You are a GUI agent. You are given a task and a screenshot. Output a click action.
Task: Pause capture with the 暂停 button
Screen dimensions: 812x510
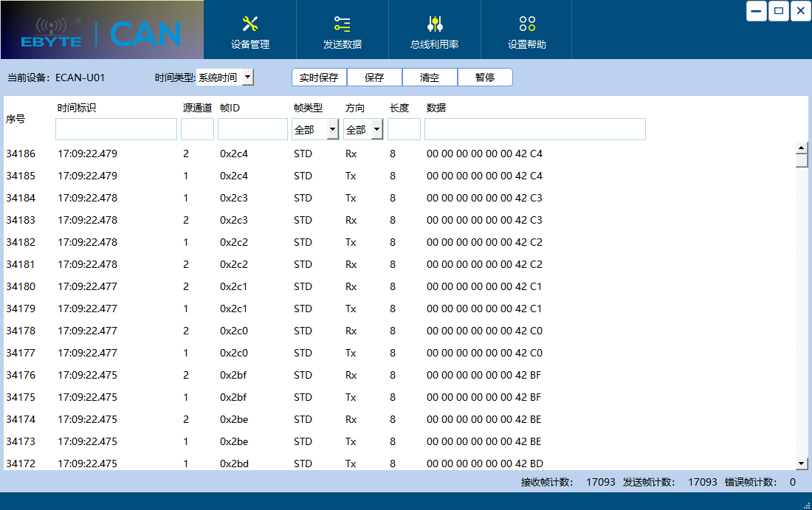coord(485,77)
